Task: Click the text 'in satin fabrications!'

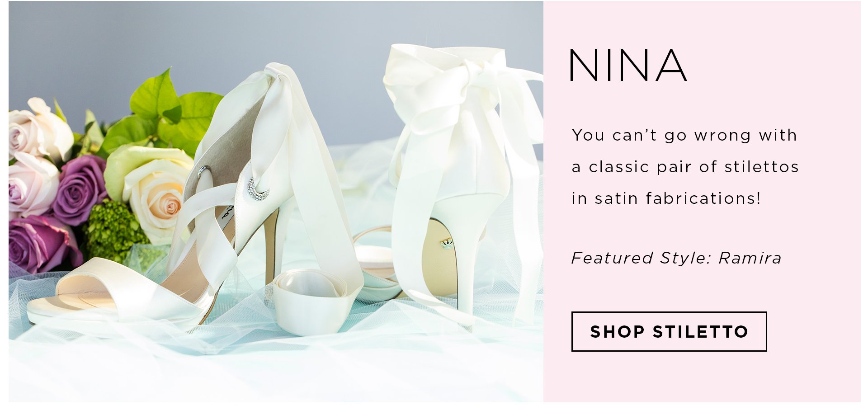Action: point(666,198)
